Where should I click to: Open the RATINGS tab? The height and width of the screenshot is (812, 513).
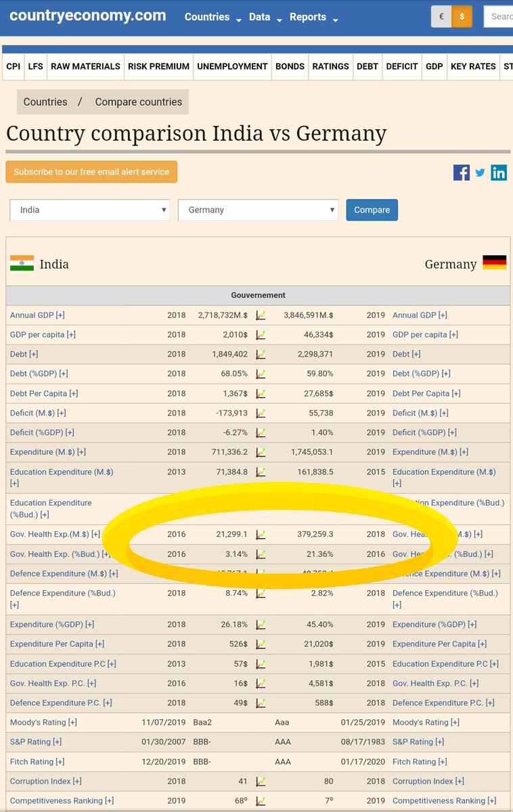tap(330, 66)
